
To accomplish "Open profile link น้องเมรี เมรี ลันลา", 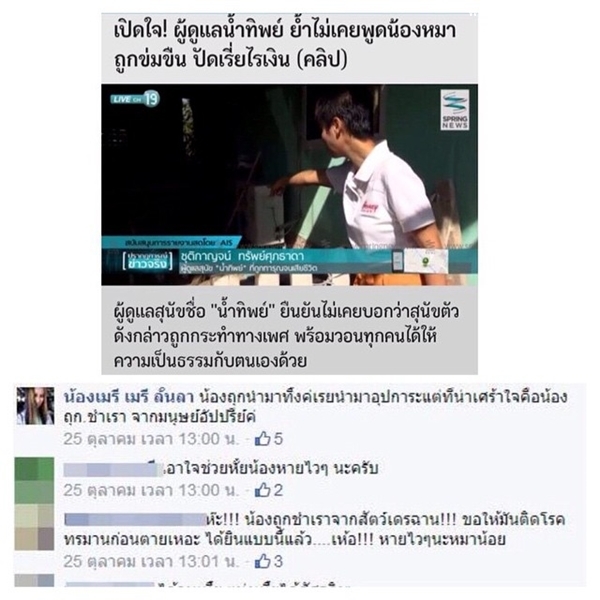I will [x=129, y=397].
